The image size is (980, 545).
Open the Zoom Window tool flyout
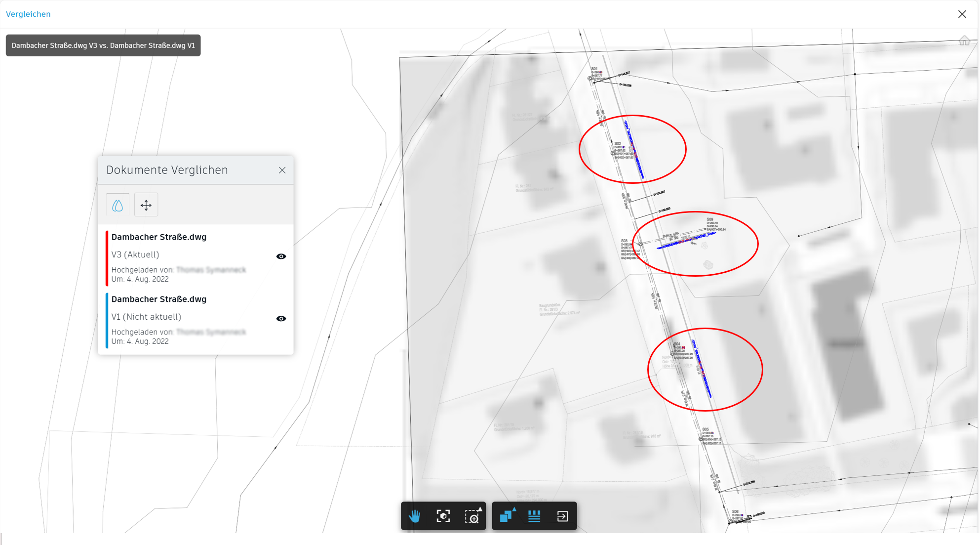point(472,516)
